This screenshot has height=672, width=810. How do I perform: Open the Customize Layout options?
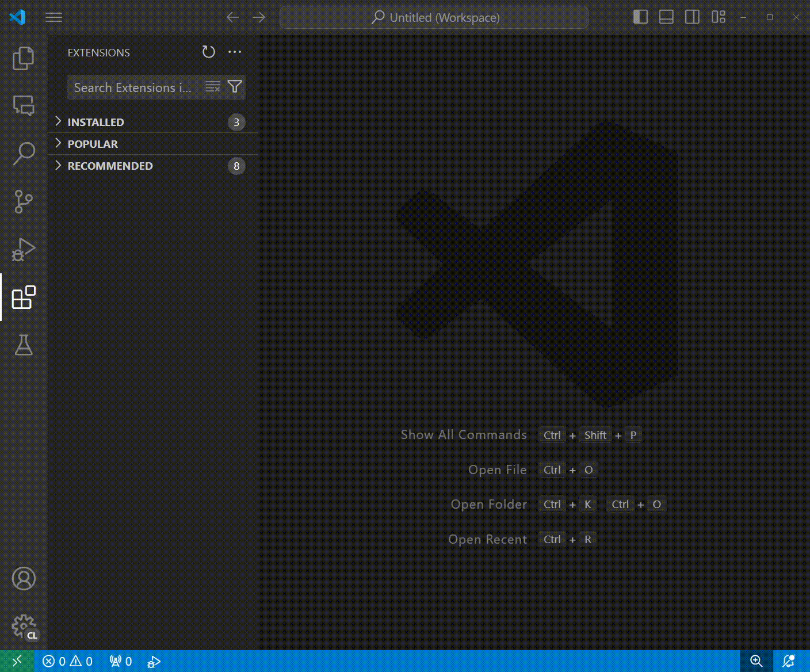719,17
